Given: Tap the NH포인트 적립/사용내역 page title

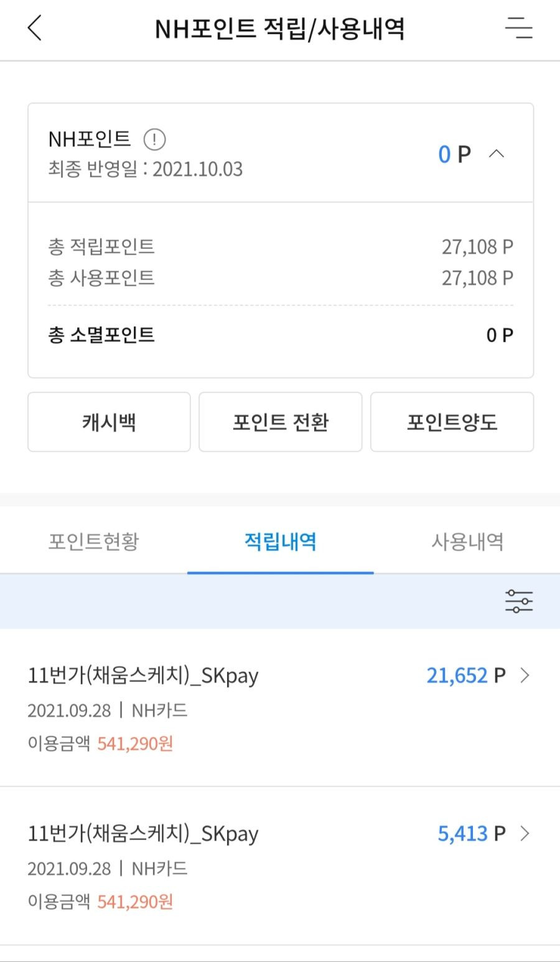Looking at the screenshot, I should pos(280,29).
